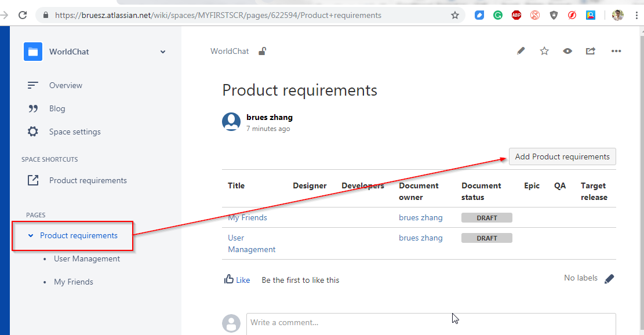Viewport: 644px width, 335px height.
Task: Click the author name brues zhang
Action: 270,118
